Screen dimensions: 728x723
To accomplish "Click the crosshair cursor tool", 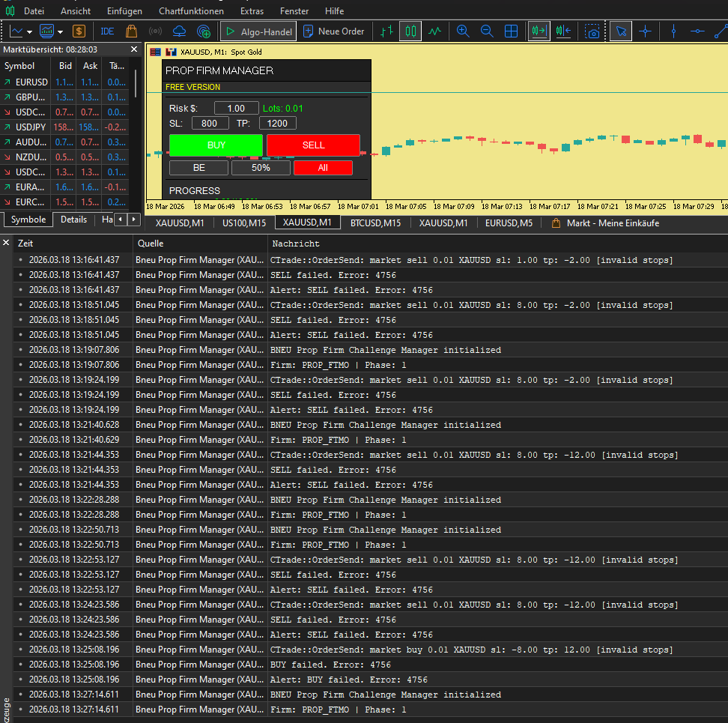I will point(645,31).
